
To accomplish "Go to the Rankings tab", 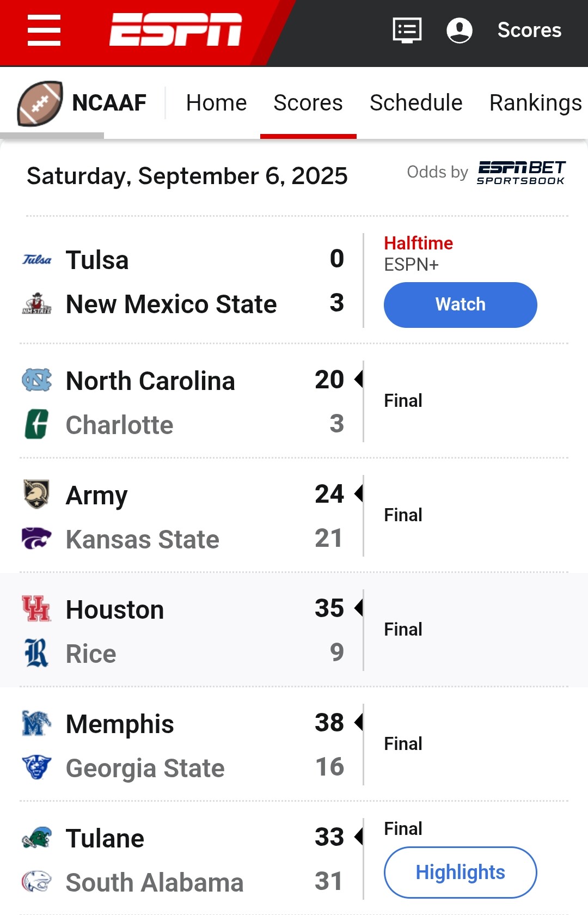I will click(536, 103).
